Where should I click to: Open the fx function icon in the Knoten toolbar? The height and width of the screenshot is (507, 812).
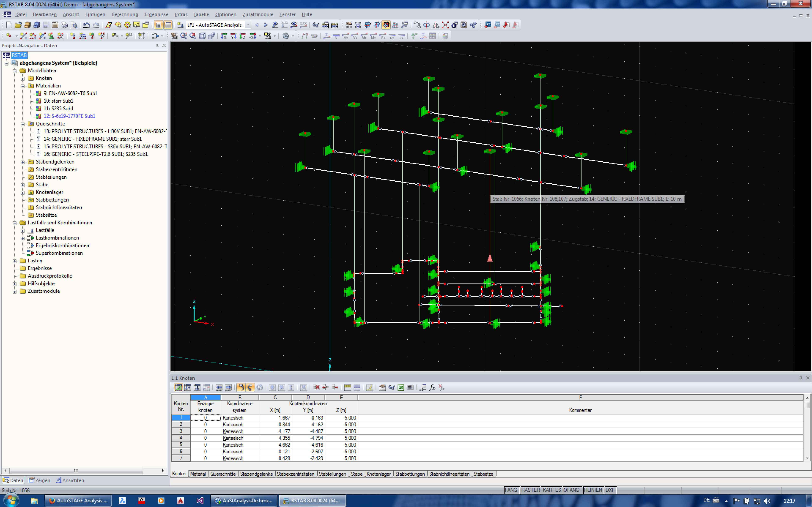coord(432,387)
